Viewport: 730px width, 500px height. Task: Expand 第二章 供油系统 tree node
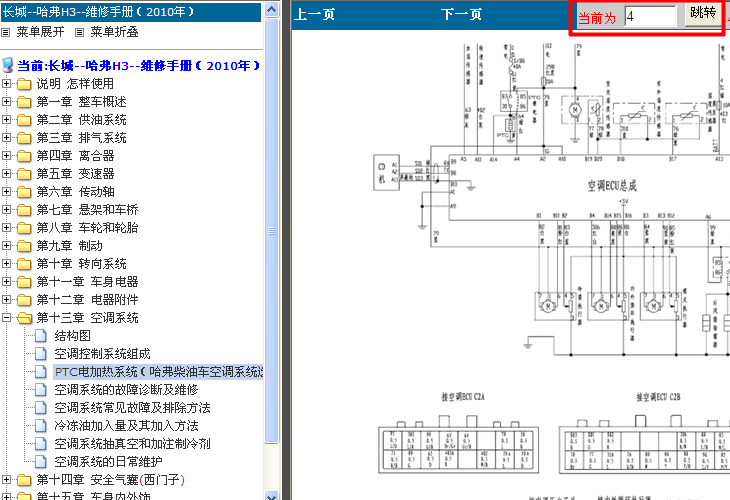tap(7, 120)
